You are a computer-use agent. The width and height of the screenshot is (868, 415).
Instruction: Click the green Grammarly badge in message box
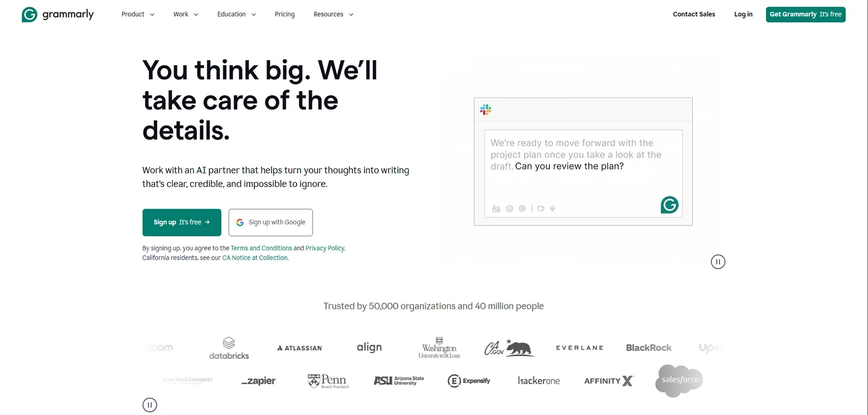point(669,205)
